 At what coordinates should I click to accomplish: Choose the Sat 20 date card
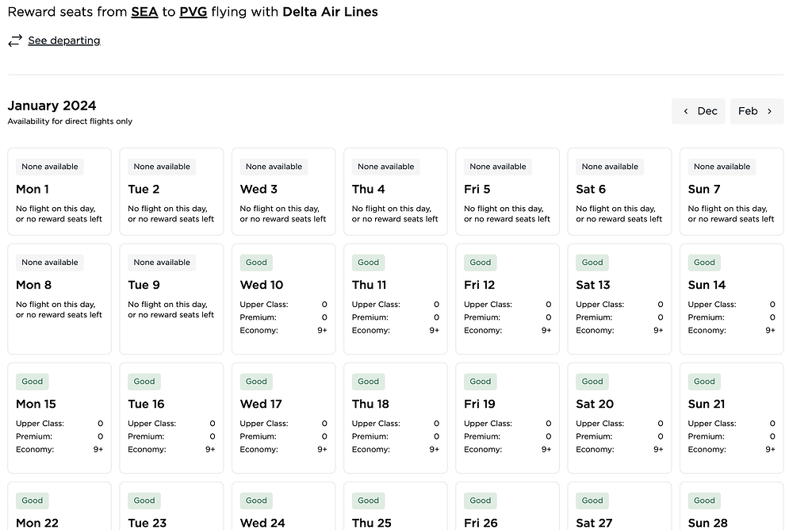point(619,417)
